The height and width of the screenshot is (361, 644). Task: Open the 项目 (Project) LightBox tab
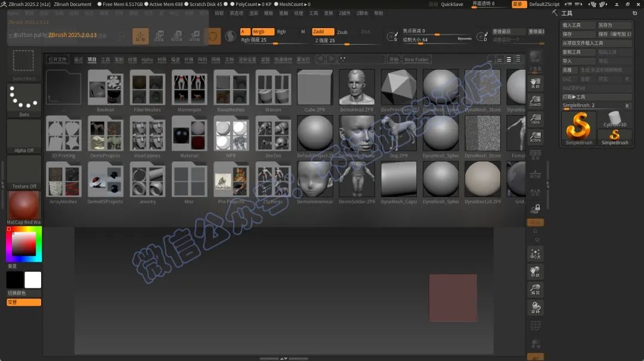(92, 60)
